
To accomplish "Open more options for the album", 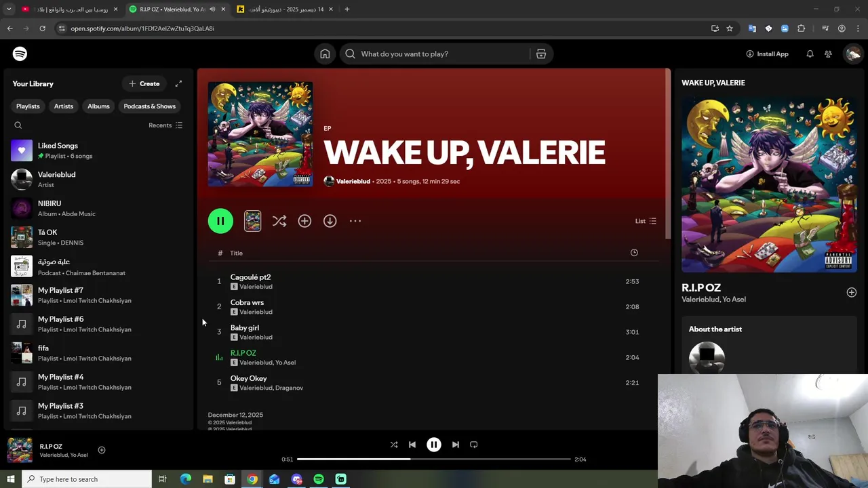I will [x=355, y=221].
